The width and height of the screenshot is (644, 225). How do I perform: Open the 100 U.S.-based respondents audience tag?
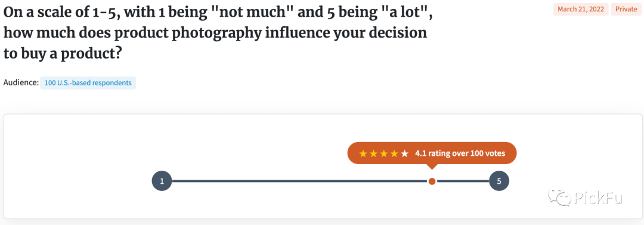click(88, 83)
